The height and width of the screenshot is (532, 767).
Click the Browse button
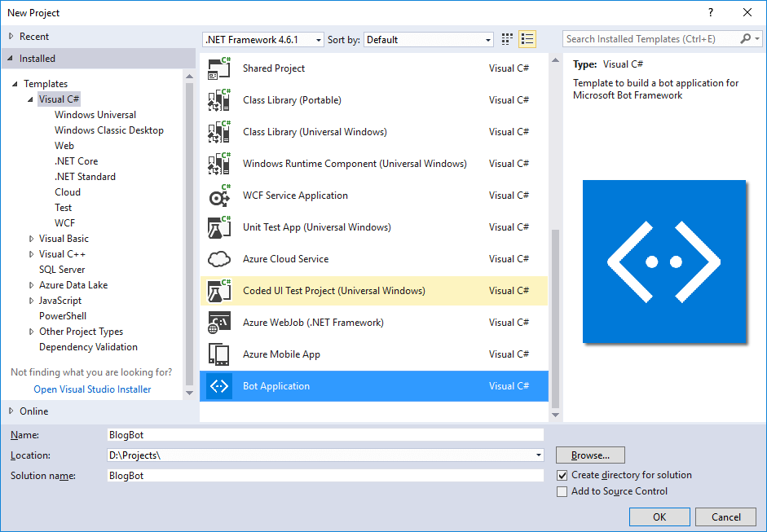(590, 455)
